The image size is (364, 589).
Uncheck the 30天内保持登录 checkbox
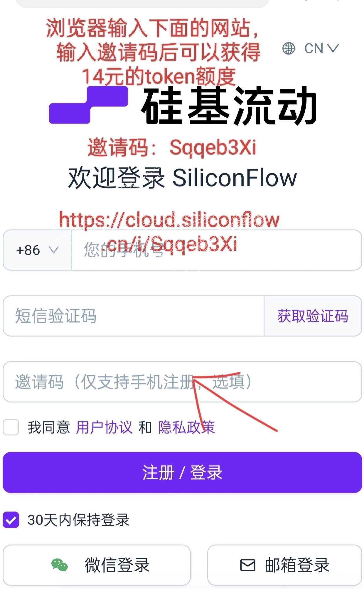tap(11, 520)
